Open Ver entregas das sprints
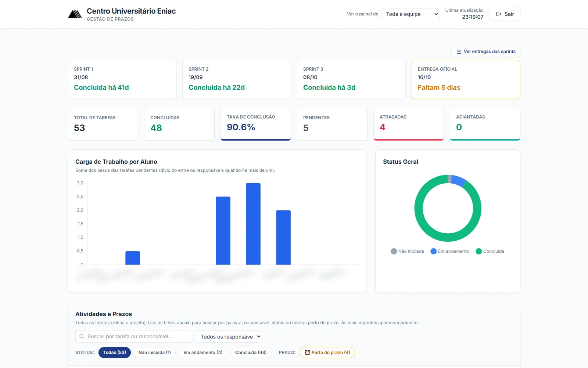This screenshot has height=368, width=588. [x=486, y=52]
